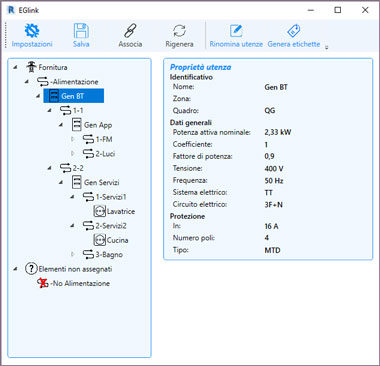Click the 1-FM circuit icon
This screenshot has height=366, width=380.
tap(88, 139)
